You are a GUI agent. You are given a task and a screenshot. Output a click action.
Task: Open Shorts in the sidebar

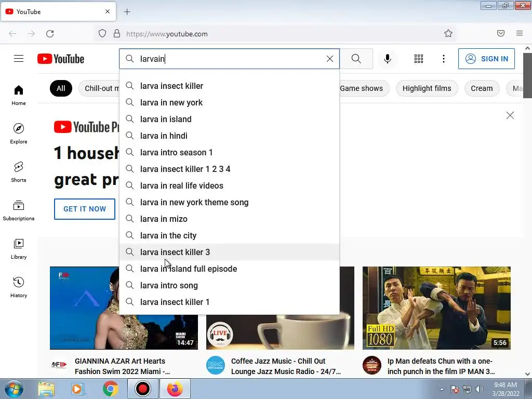coord(19,172)
